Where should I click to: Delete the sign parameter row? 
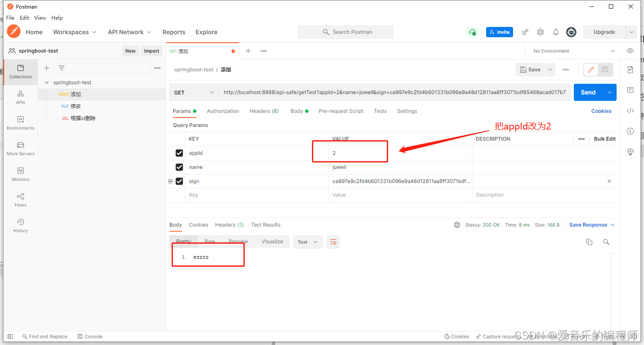point(609,181)
